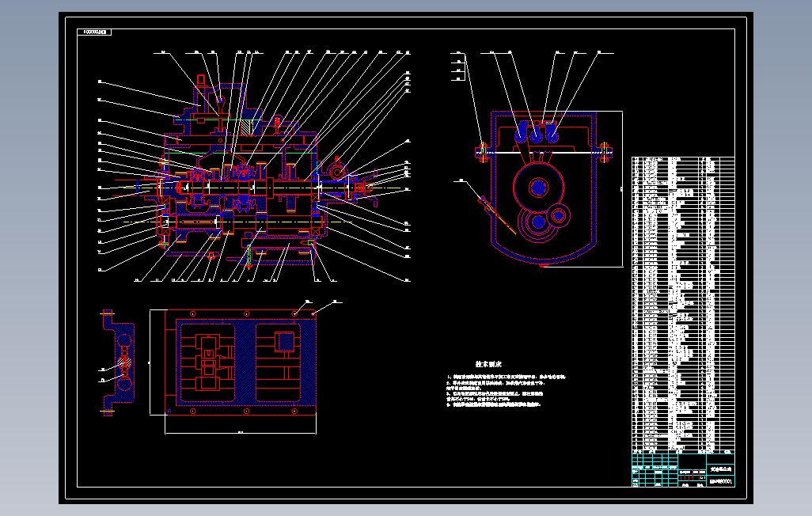Click the width dimension below the plan view
Image resolution: width=812 pixels, height=516 pixels.
coord(241,433)
